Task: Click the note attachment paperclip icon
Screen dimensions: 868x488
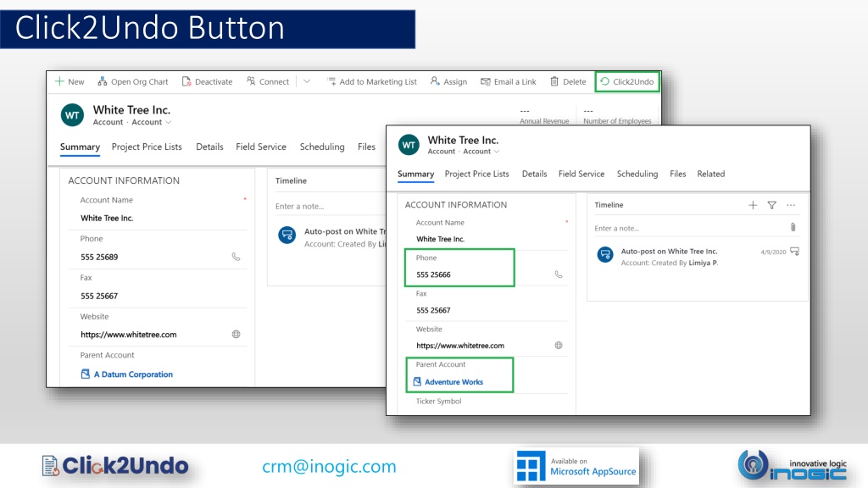Action: [x=793, y=227]
